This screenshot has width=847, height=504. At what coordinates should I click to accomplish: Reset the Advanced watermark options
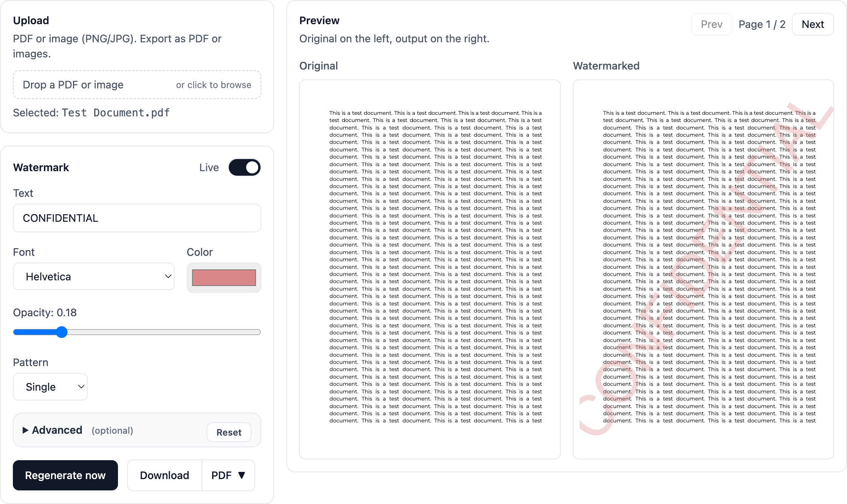pos(228,432)
